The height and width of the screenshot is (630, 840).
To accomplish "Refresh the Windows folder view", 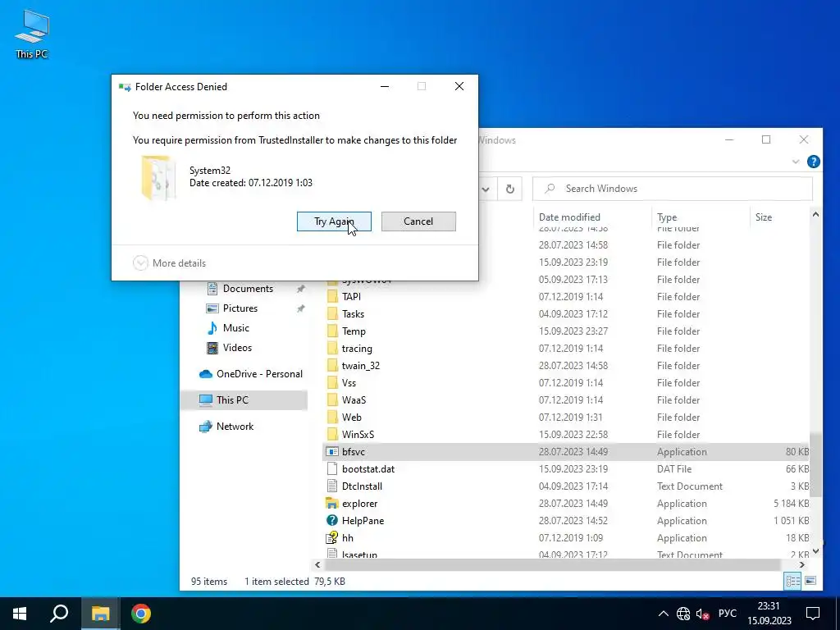I will click(510, 189).
